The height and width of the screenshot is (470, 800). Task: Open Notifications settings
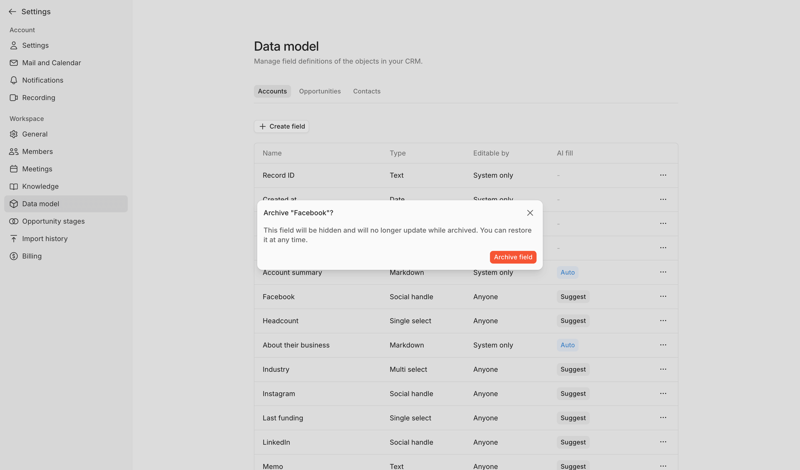[42, 80]
